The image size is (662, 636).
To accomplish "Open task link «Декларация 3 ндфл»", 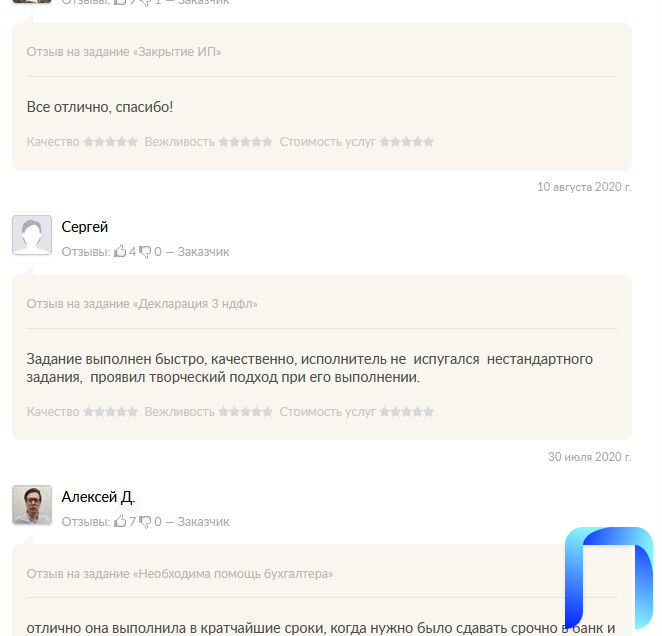I will pos(198,304).
